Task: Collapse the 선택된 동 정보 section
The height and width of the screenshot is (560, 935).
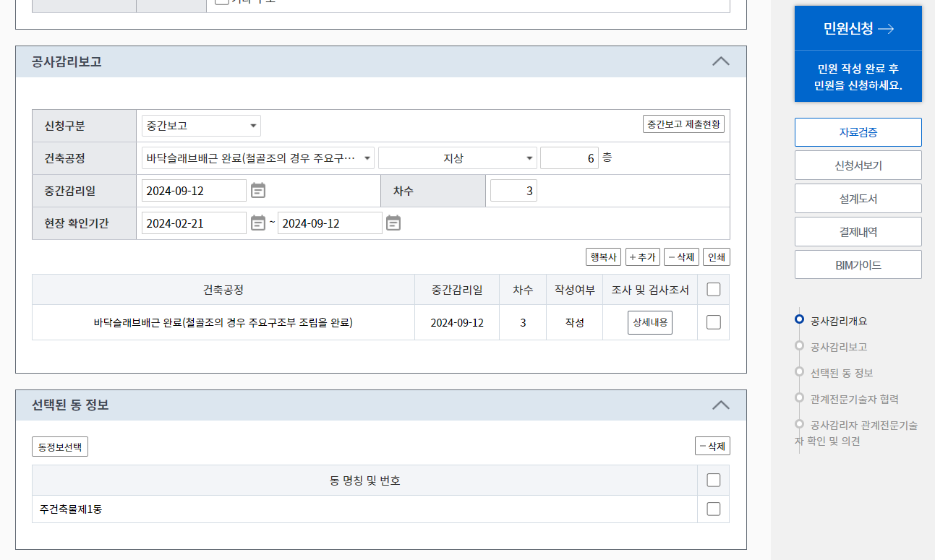Action: point(720,405)
